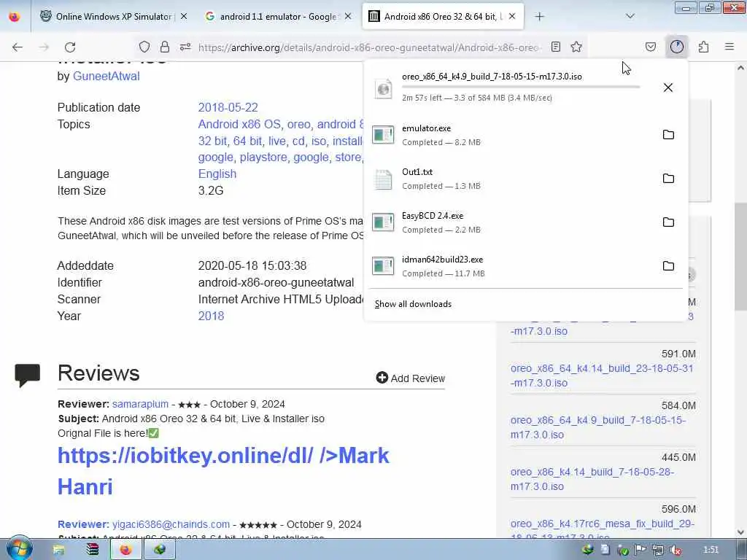Open site permissions icon in address bar
Screen dimensions: 747x560
[185, 47]
